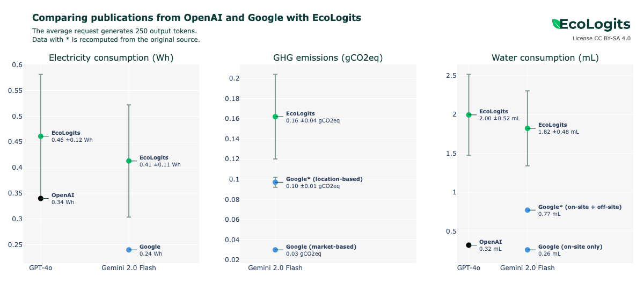The image size is (644, 290).
Task: Click Gemini 2.0 Flash label under GHG chart
Action: pyautogui.click(x=275, y=267)
